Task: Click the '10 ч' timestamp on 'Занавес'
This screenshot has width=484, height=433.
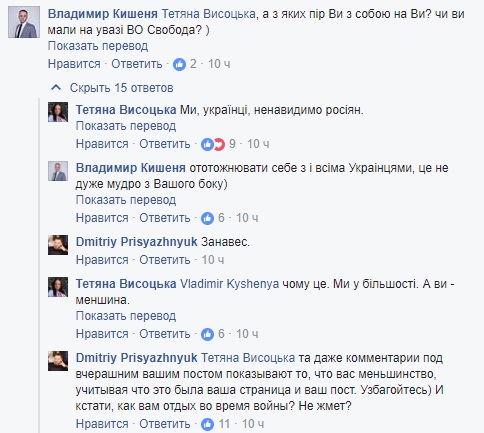Action: click(213, 260)
